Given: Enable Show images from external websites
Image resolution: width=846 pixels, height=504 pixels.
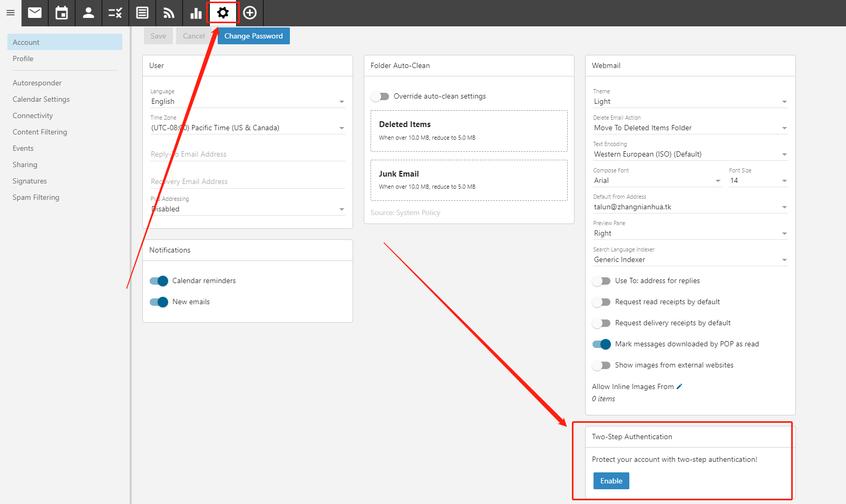Looking at the screenshot, I should tap(601, 365).
